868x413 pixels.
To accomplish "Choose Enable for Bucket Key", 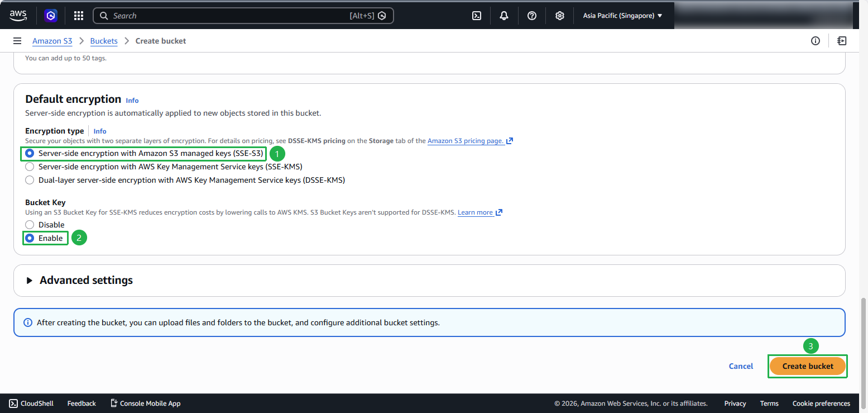I will coord(30,238).
